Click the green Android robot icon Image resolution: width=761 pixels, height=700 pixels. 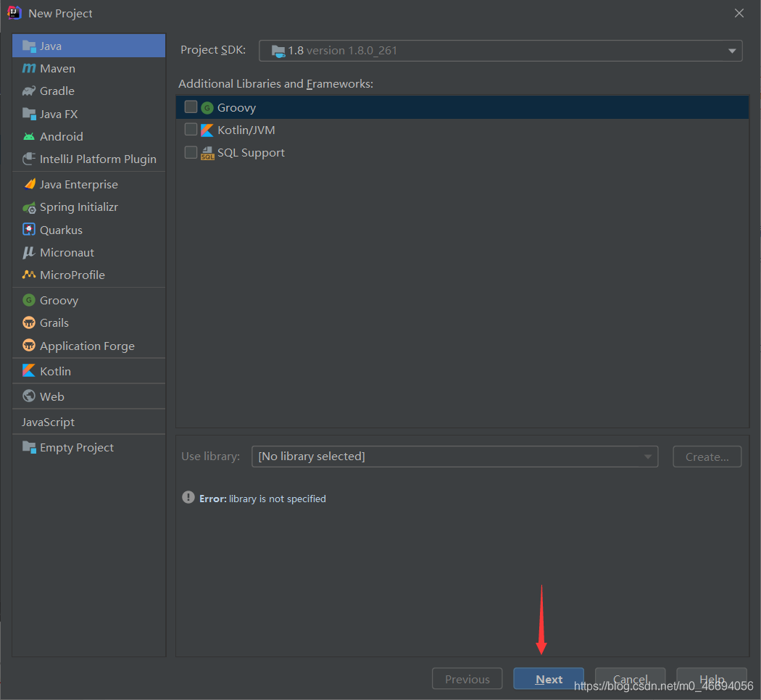pos(29,136)
